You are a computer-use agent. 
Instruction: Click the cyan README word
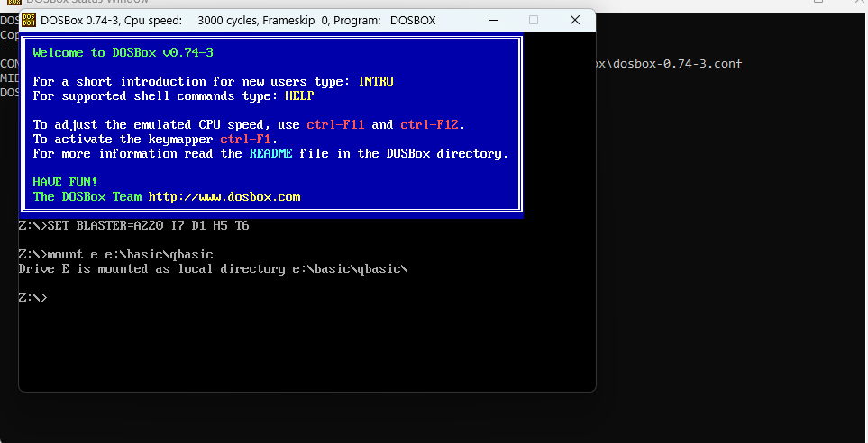coord(270,153)
